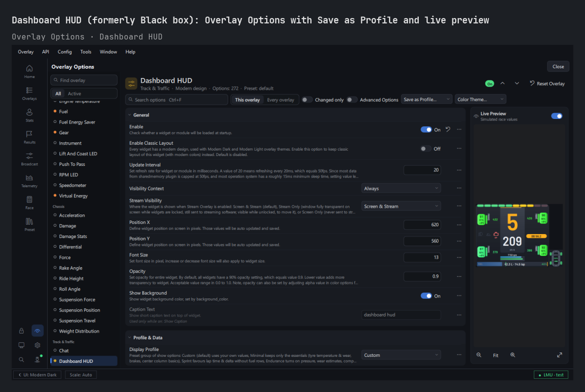This screenshot has width=585, height=392.
Task: Click Fit in the live preview
Action: 496,355
